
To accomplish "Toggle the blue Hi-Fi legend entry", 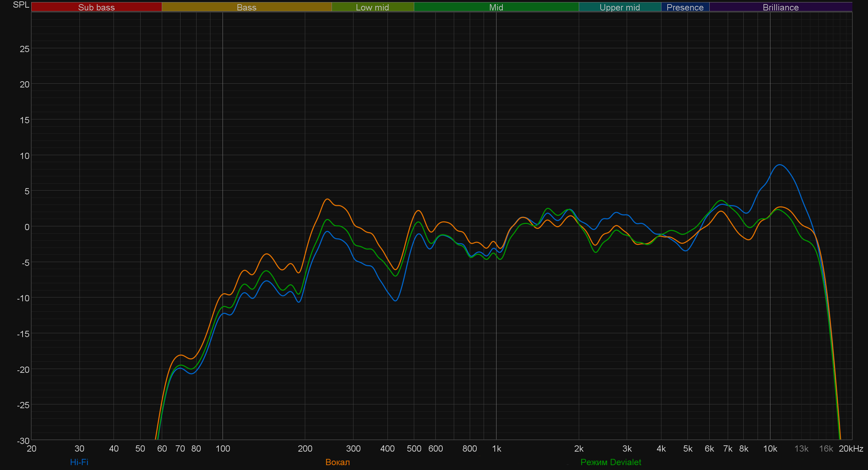I will (79, 462).
